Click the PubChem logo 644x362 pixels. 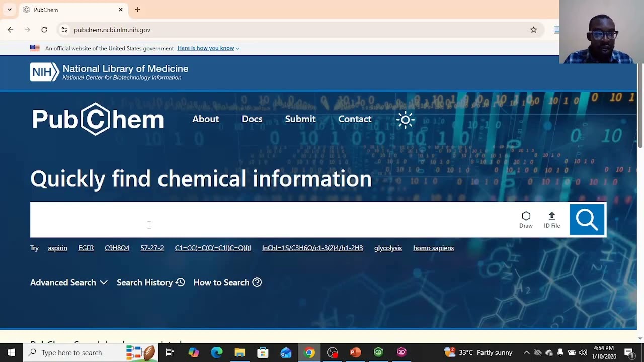click(x=98, y=119)
